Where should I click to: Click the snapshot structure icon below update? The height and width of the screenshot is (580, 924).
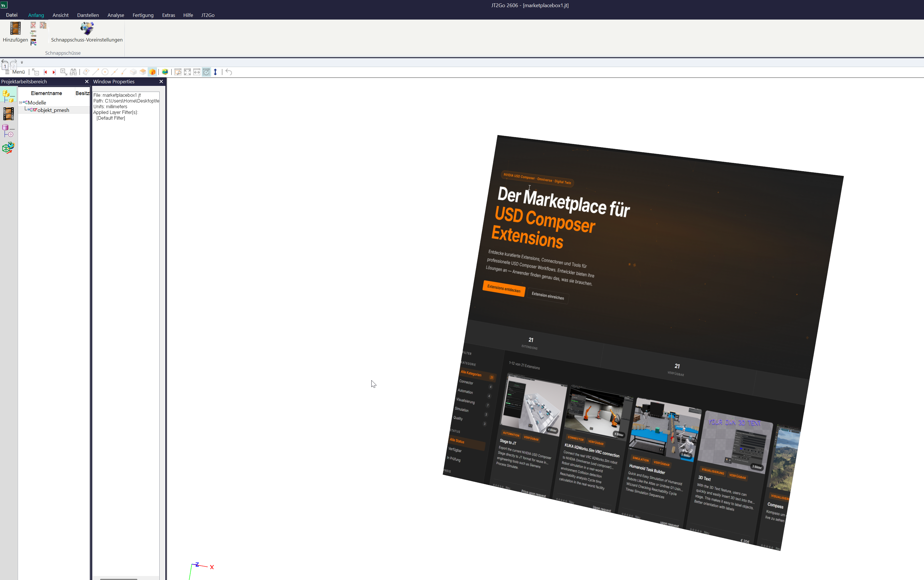coord(33,42)
